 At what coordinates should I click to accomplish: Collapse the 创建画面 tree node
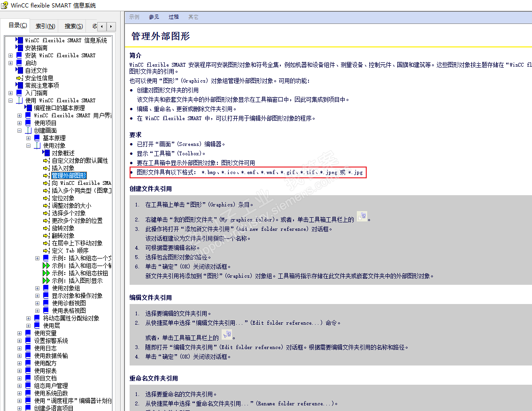click(19, 130)
